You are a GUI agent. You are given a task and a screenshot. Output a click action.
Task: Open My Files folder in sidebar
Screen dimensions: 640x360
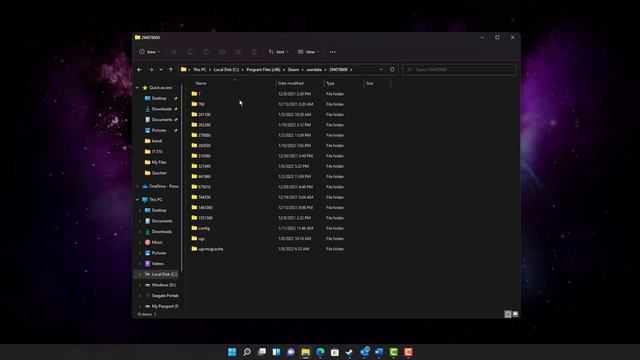[159, 162]
